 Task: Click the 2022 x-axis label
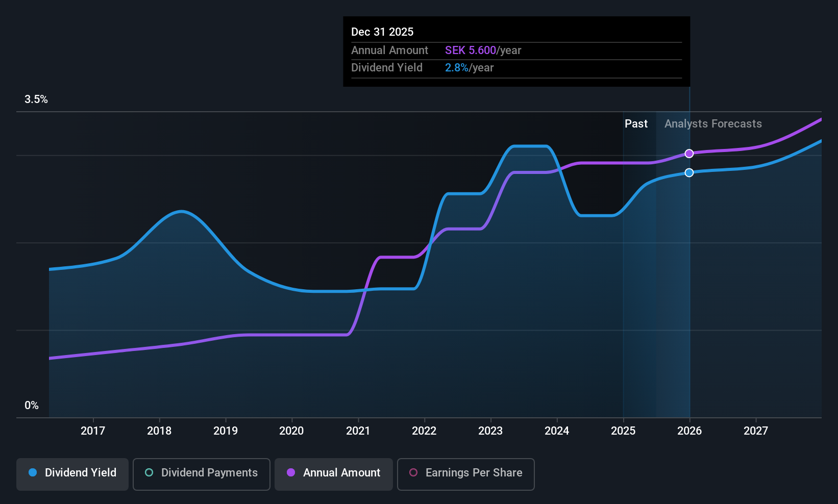[424, 431]
